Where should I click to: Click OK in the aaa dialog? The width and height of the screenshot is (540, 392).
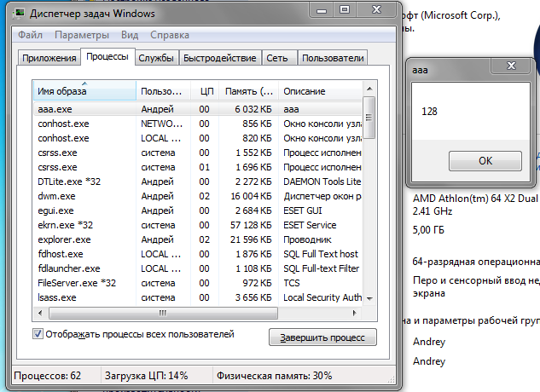pos(485,161)
